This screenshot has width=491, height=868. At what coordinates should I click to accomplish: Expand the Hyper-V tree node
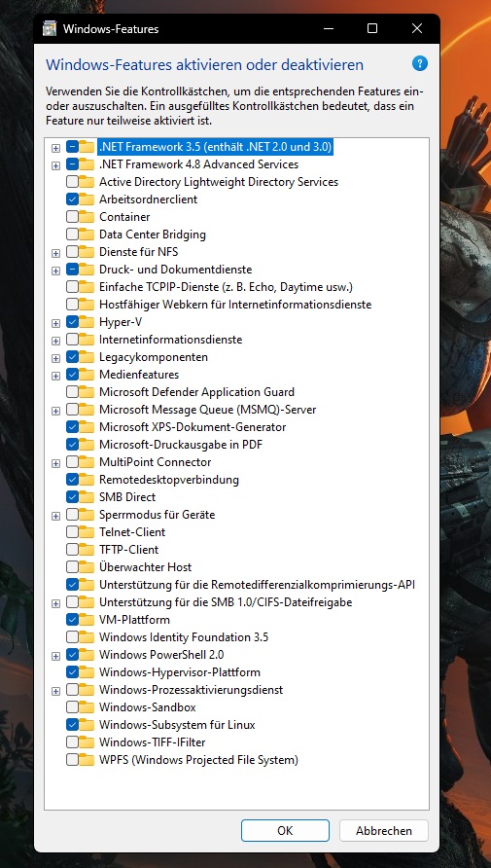(55, 323)
